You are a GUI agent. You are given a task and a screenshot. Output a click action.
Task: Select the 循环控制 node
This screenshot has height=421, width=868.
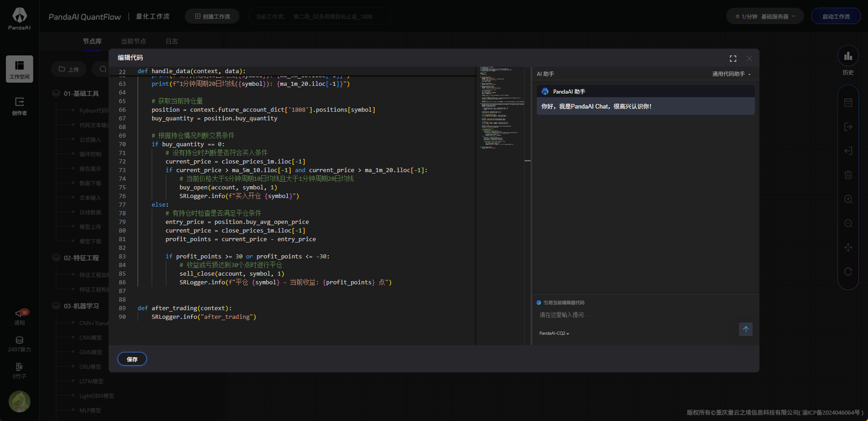click(x=90, y=154)
